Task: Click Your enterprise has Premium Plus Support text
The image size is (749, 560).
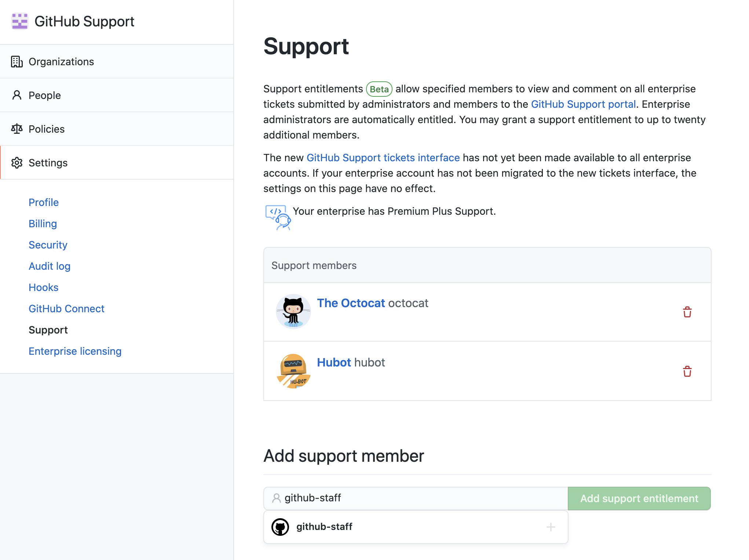Action: tap(394, 211)
